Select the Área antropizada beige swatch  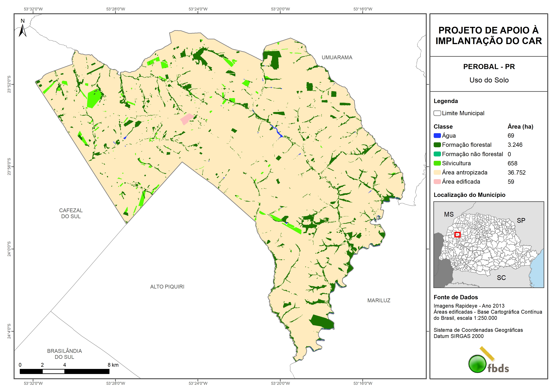coord(437,172)
